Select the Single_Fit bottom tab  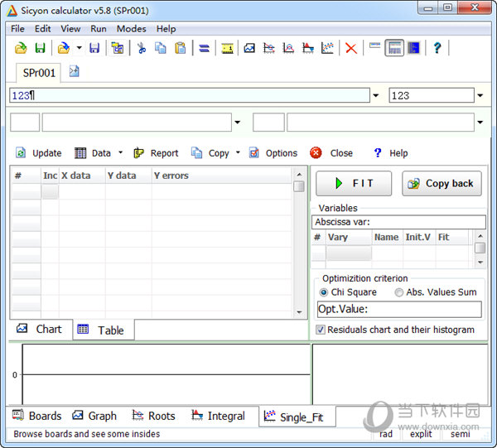tap(297, 417)
